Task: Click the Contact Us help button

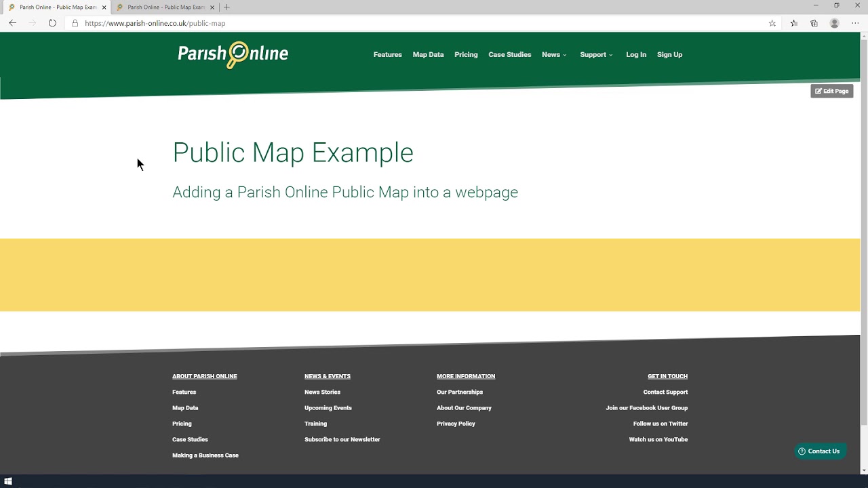Action: [x=820, y=451]
